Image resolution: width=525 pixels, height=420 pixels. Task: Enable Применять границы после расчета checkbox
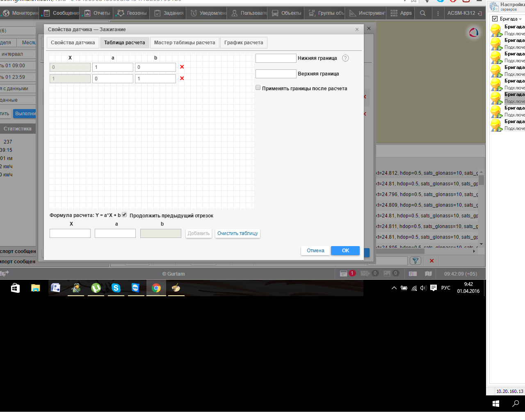point(258,88)
